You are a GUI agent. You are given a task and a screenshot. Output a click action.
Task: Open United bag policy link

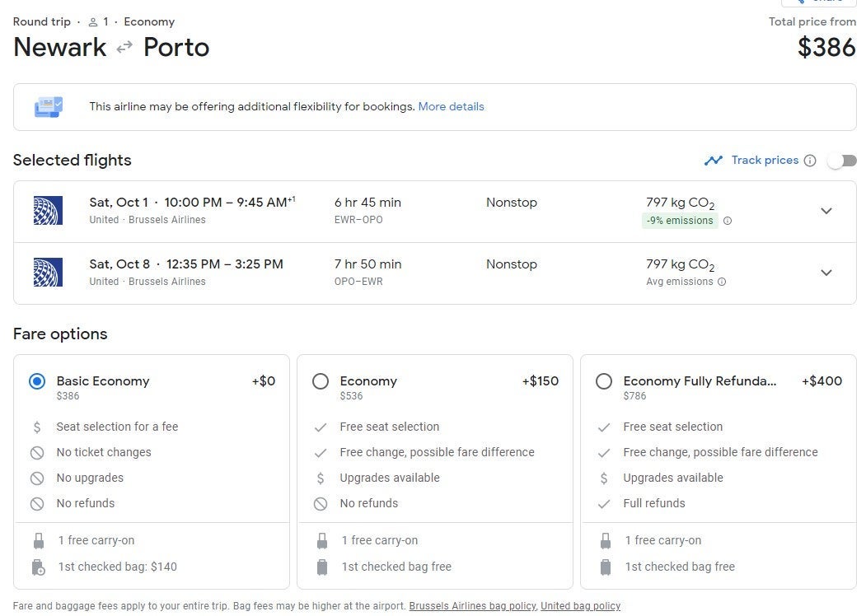580,606
